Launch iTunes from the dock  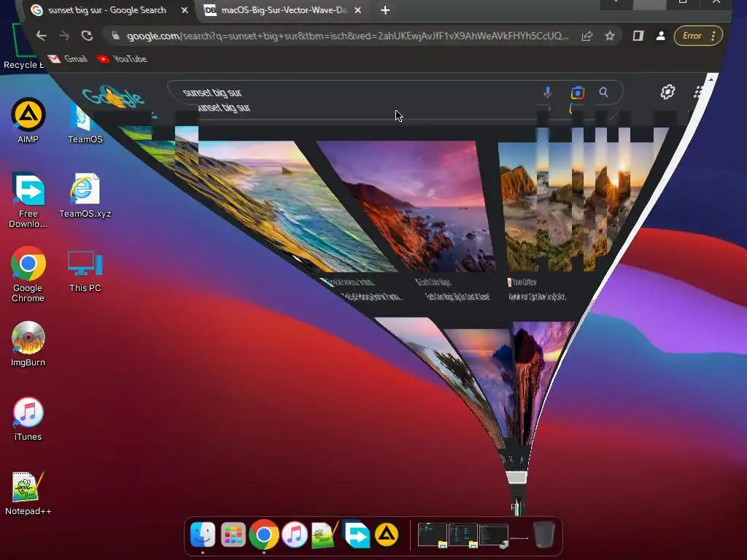click(295, 534)
